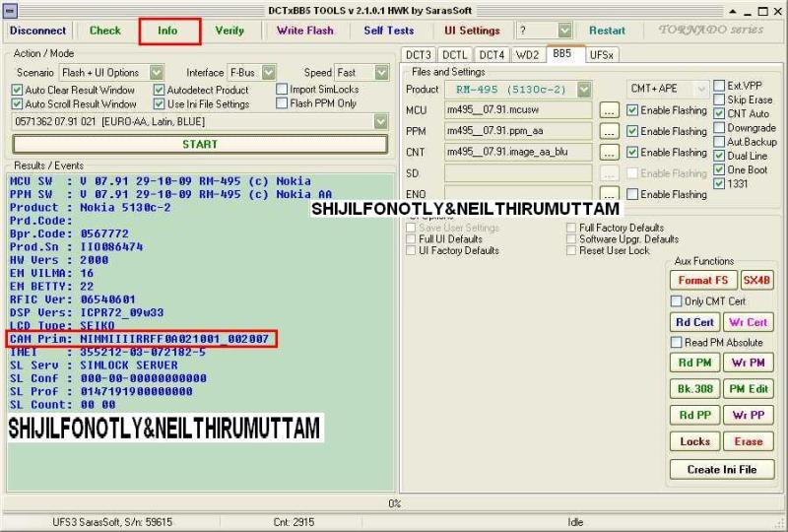Image resolution: width=788 pixels, height=532 pixels.
Task: Toggle the CNT Auto checkbox
Action: click(719, 113)
